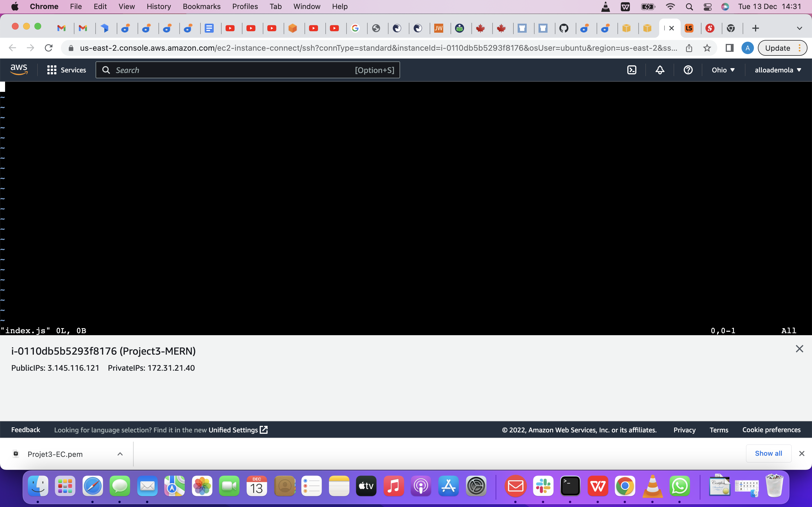Open WhatsApp from the Dock

click(x=680, y=486)
